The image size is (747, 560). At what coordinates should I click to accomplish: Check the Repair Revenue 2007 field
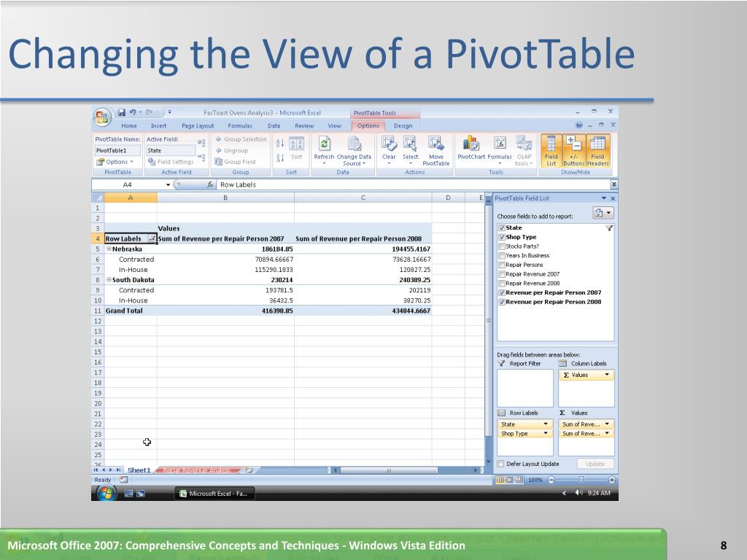[x=502, y=274]
